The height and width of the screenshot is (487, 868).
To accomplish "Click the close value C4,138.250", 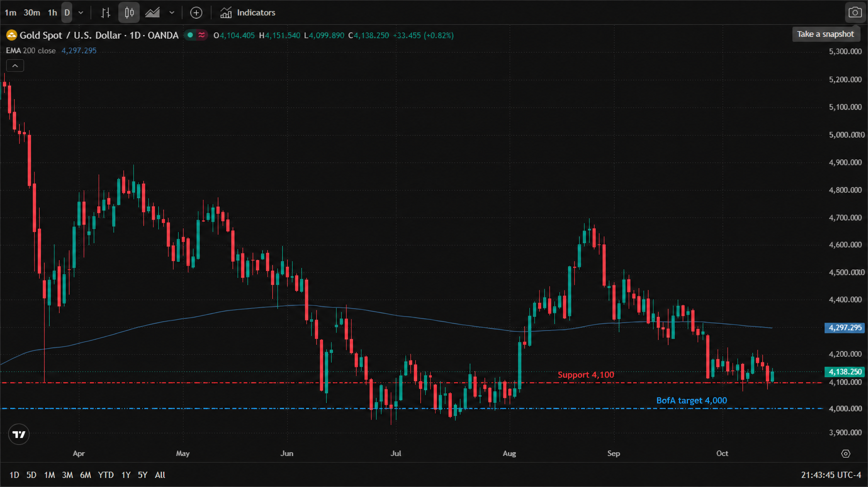I will [369, 36].
